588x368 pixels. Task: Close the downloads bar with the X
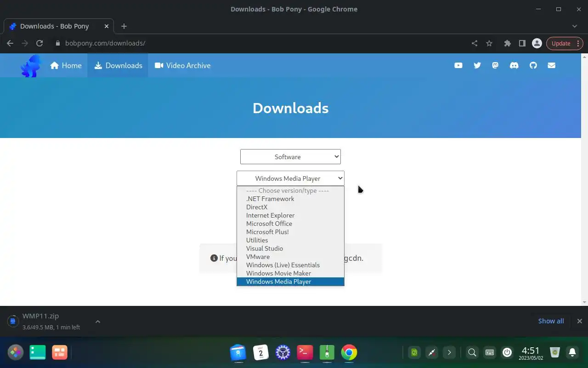579,321
